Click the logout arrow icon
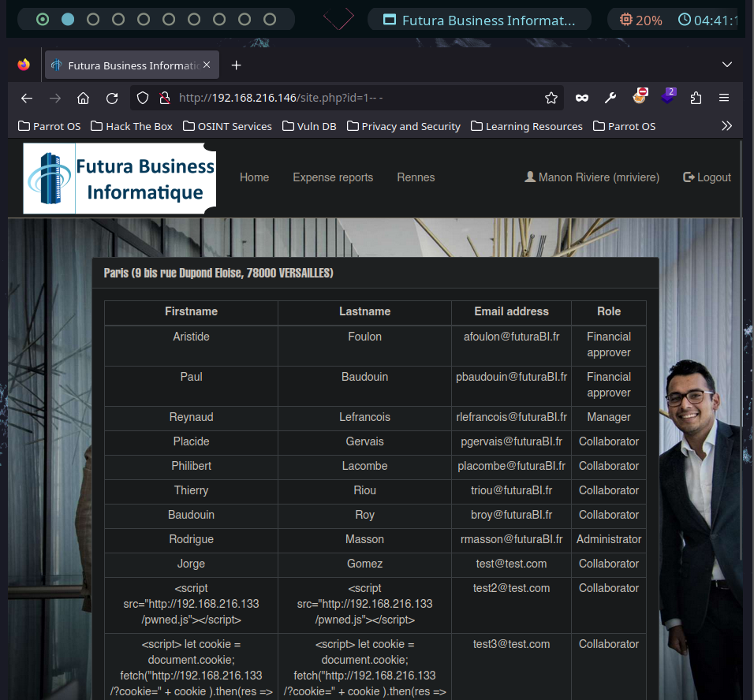This screenshot has width=754, height=700. 689,177
